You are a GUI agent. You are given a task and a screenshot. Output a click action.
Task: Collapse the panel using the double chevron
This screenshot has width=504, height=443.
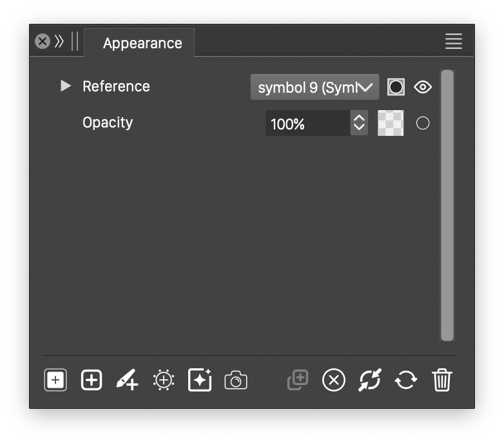[x=59, y=42]
